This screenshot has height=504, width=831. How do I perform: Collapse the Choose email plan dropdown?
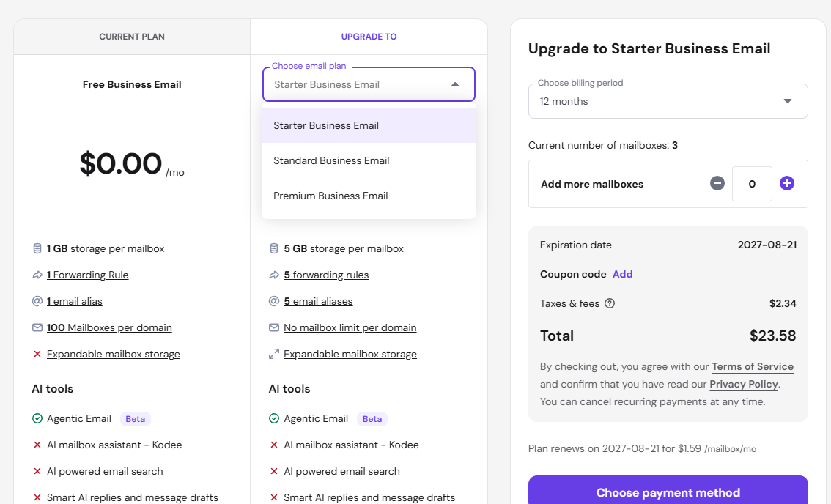tap(455, 84)
